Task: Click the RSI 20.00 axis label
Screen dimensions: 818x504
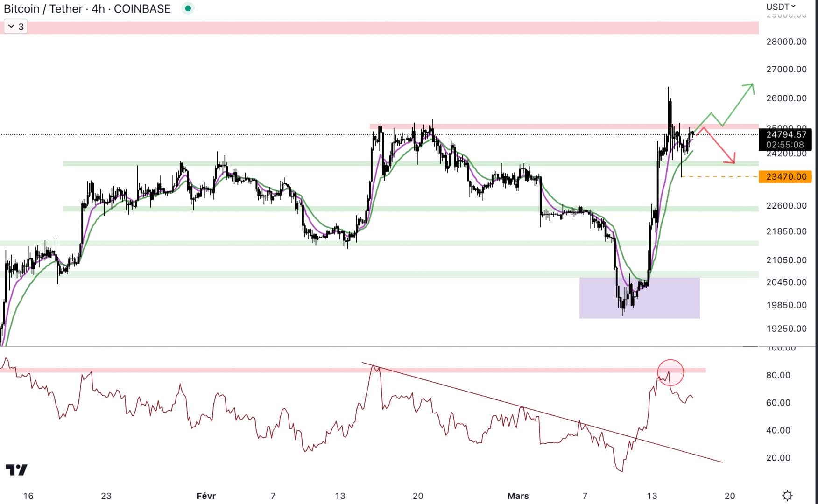Action: coord(778,457)
